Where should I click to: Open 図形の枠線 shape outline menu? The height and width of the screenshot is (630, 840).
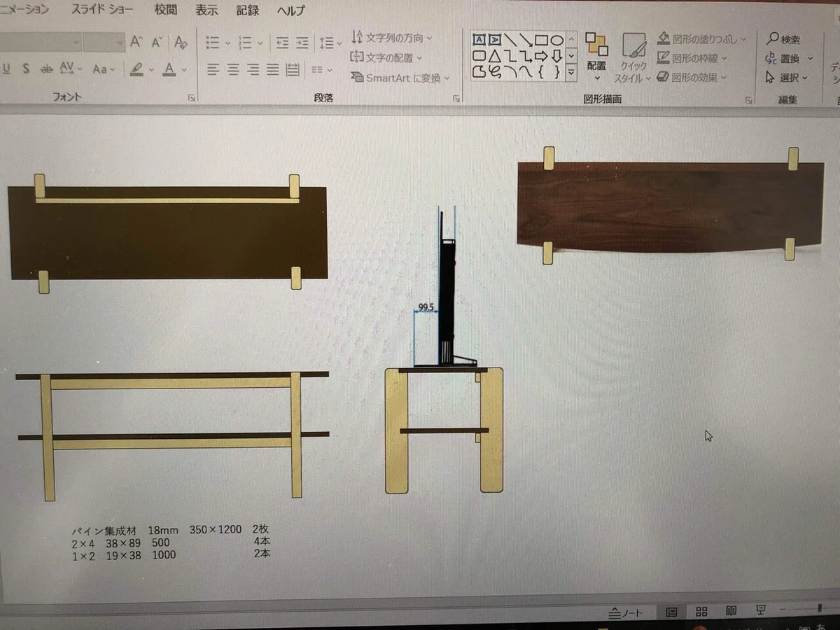(x=692, y=58)
